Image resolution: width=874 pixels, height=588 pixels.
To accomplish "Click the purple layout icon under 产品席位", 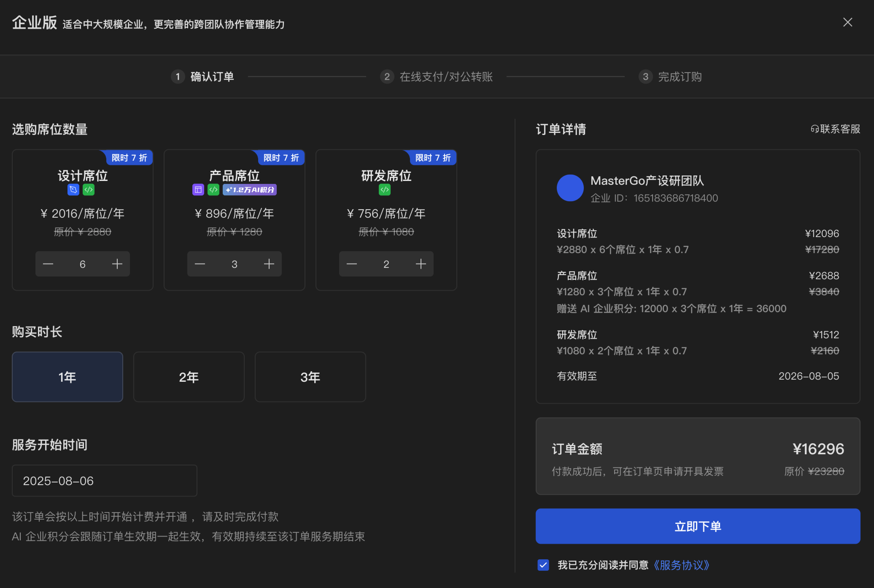I will point(198,190).
